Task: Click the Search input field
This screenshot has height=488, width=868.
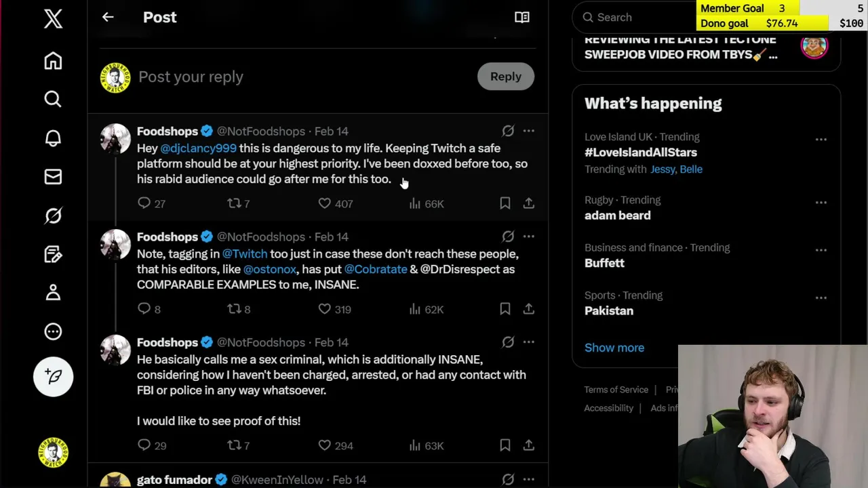Action: [637, 18]
